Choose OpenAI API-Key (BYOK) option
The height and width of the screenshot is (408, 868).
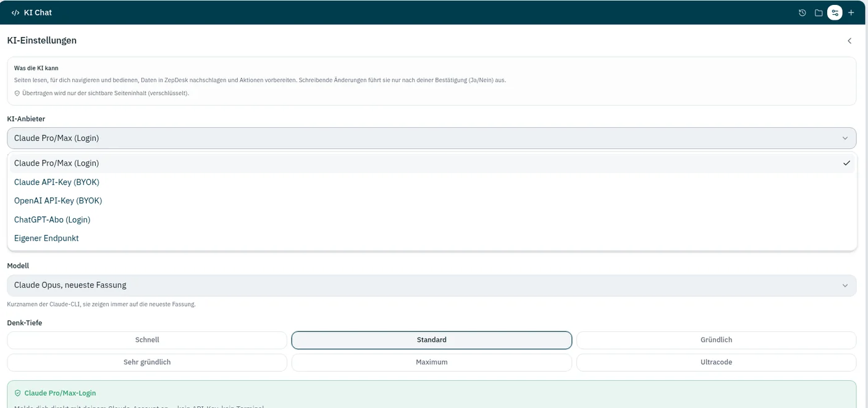click(432, 201)
